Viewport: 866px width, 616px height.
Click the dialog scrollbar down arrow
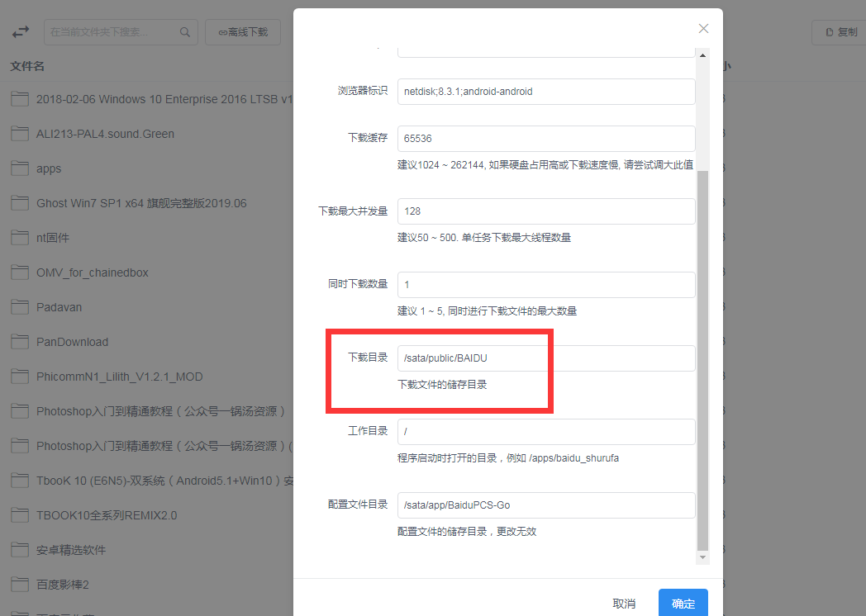tap(703, 558)
